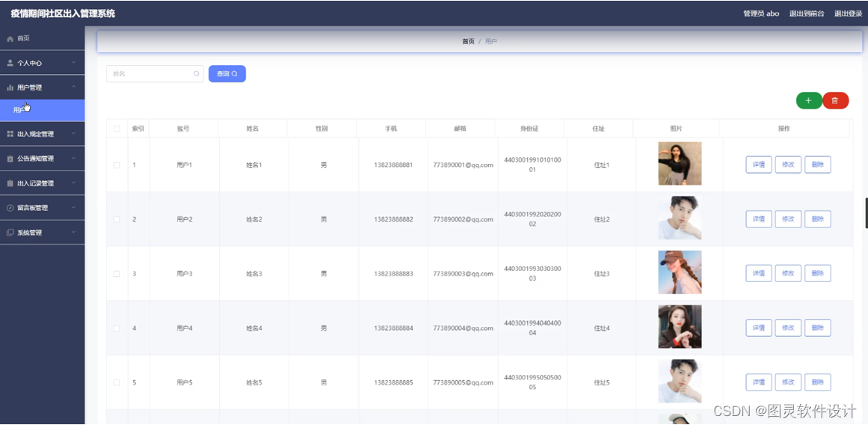Tick the checkbox for row 用户2
The image size is (868, 425).
click(x=117, y=219)
